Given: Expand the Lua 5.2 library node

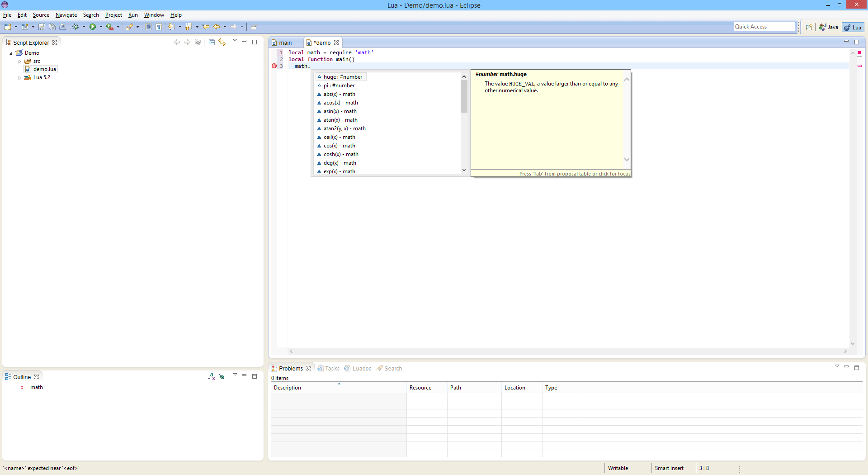Looking at the screenshot, I should [x=19, y=78].
